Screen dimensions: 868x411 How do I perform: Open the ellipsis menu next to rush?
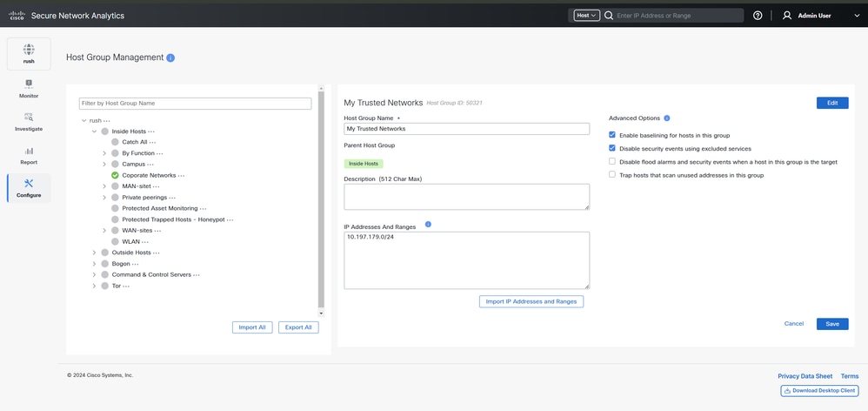107,121
